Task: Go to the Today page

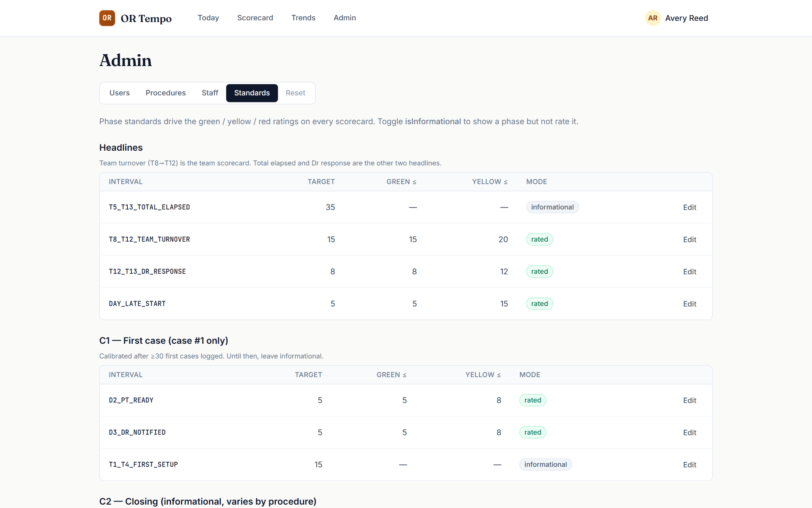Action: [208, 18]
